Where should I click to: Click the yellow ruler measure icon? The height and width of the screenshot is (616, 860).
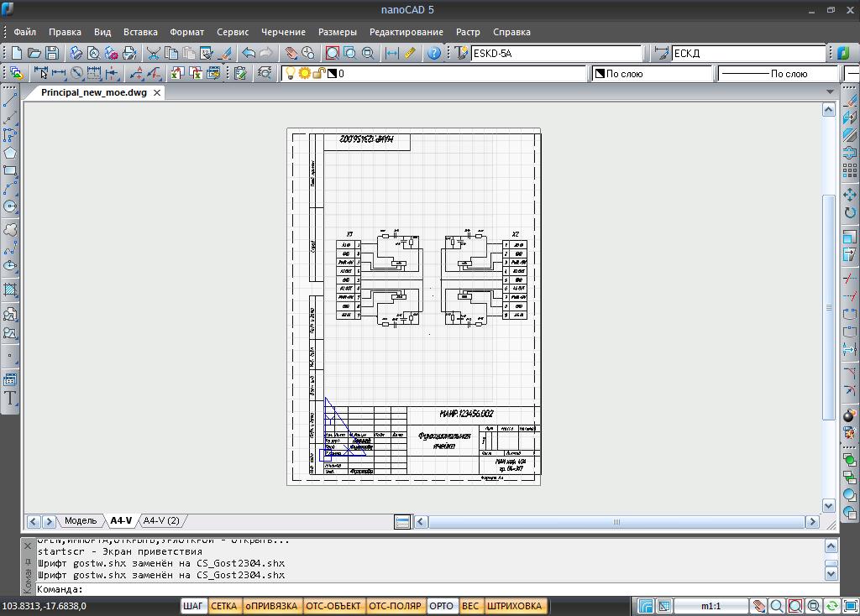[x=410, y=53]
